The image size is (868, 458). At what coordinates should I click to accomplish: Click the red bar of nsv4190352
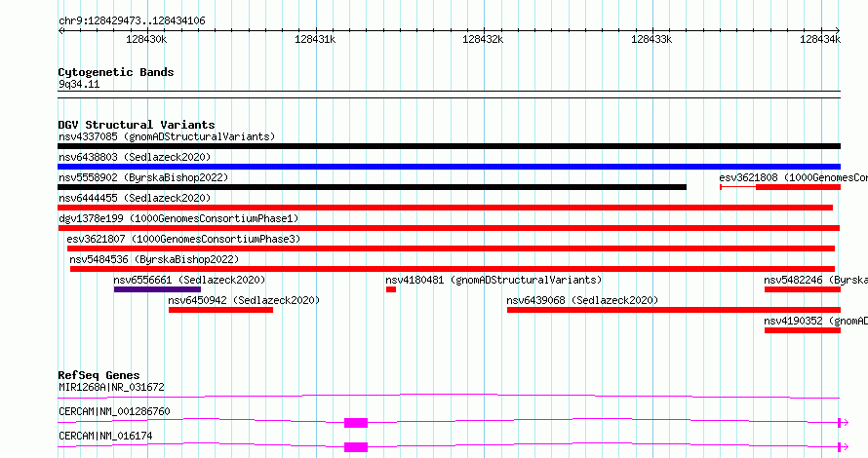tap(802, 330)
